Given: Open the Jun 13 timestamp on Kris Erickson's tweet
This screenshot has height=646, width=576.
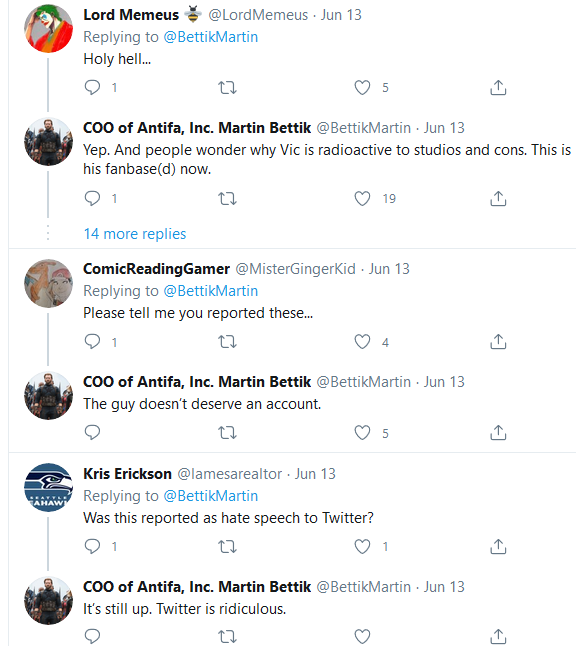Looking at the screenshot, I should pyautogui.click(x=315, y=474).
